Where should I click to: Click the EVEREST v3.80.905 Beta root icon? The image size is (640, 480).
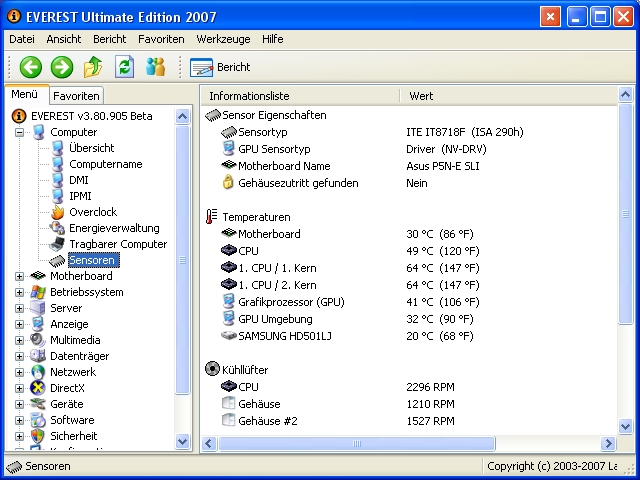click(19, 116)
